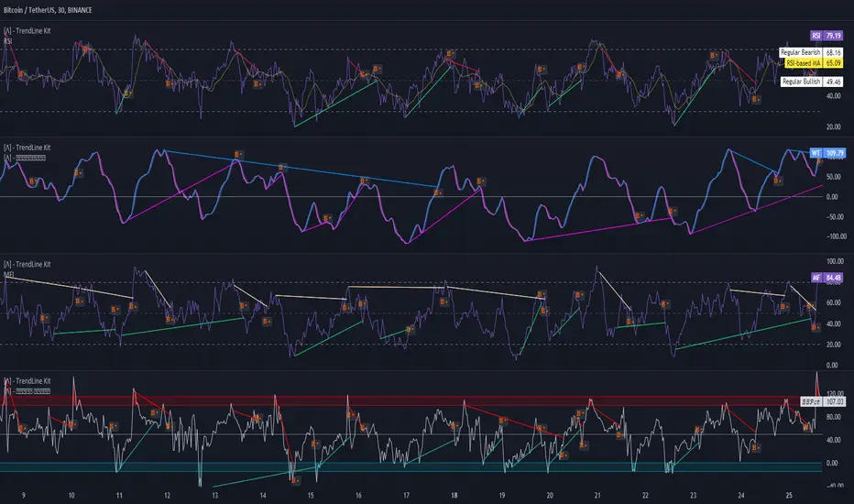Screen dimensions: 854x504
Task: Click date 21 on the time axis
Action: coord(597,496)
